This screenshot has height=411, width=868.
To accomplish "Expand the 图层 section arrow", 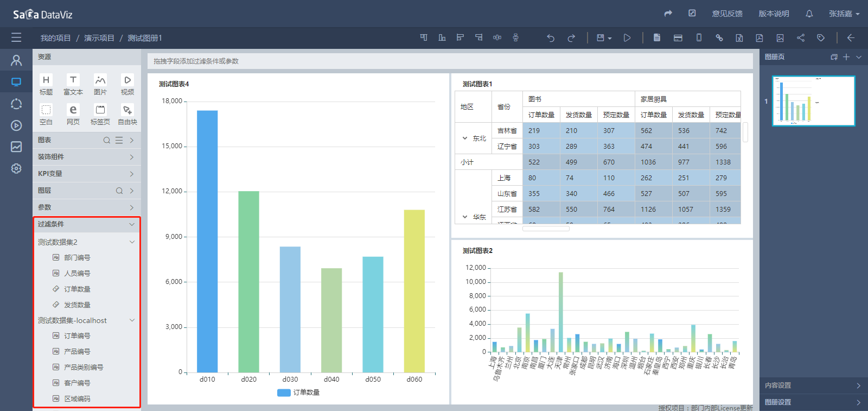I will coord(132,191).
